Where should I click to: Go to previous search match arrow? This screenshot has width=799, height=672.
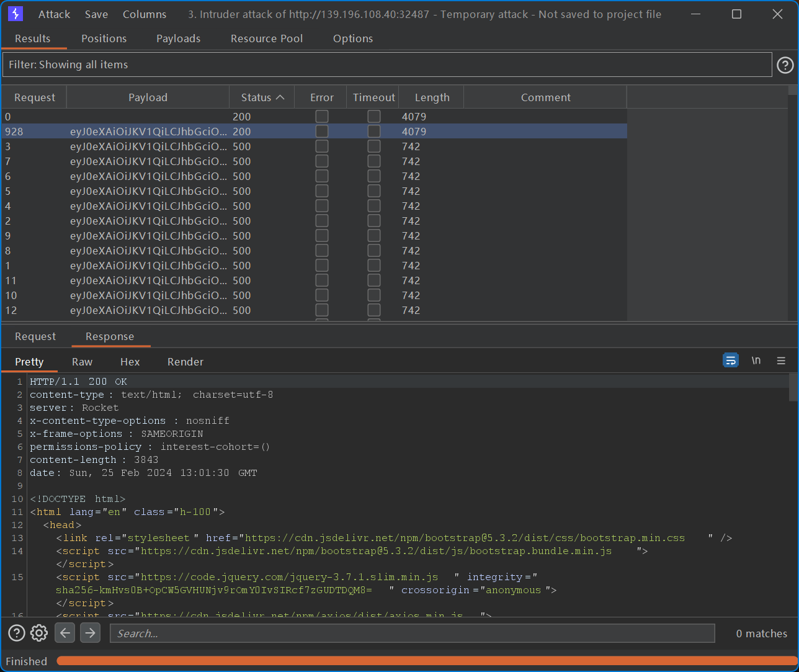[x=65, y=633]
